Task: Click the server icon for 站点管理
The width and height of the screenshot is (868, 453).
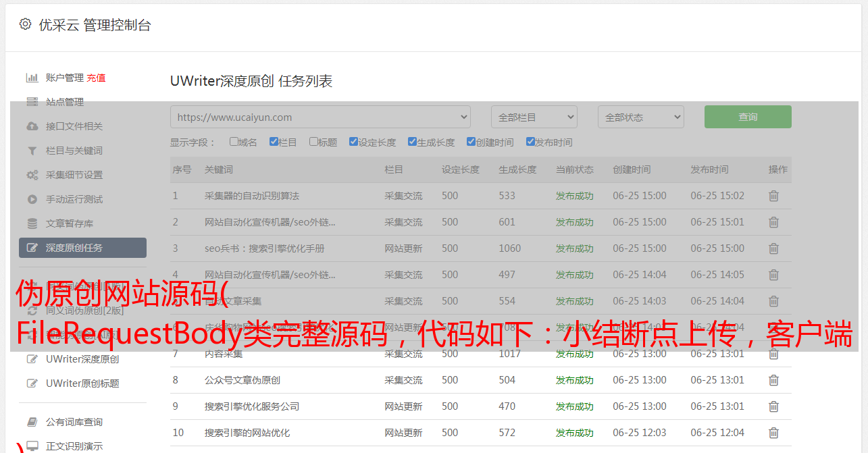Action: 32,102
